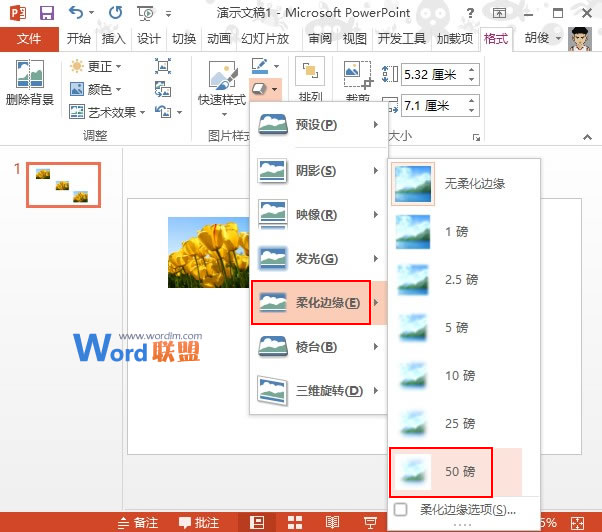Select the 50 磅 soft edge option
The image size is (602, 532).
(456, 472)
